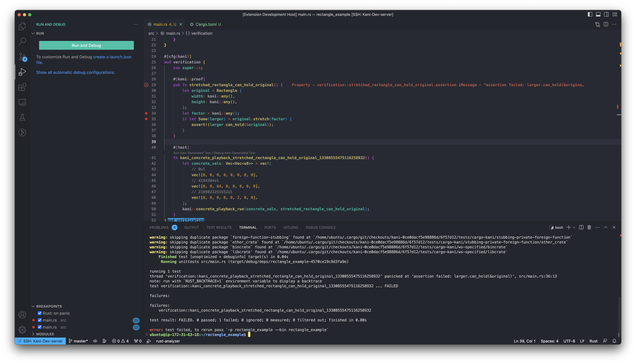636x364 pixels.
Task: Open changes compare icon in editor toolbar
Action: pos(597,24)
